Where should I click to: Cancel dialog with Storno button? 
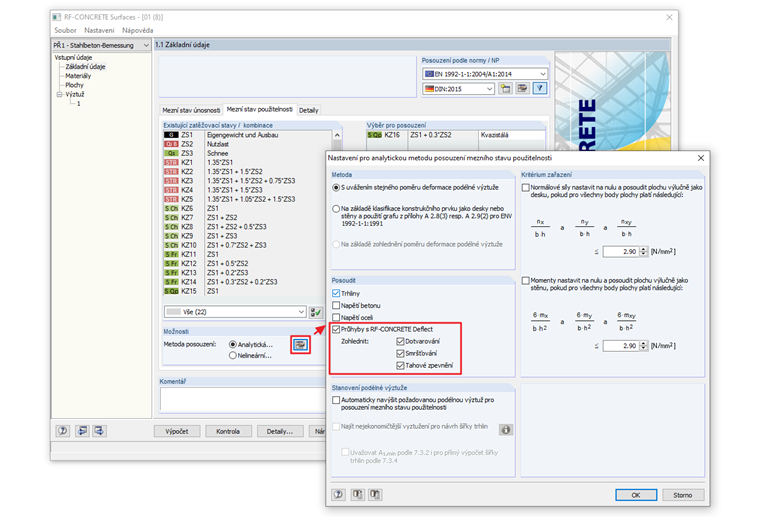point(682,495)
